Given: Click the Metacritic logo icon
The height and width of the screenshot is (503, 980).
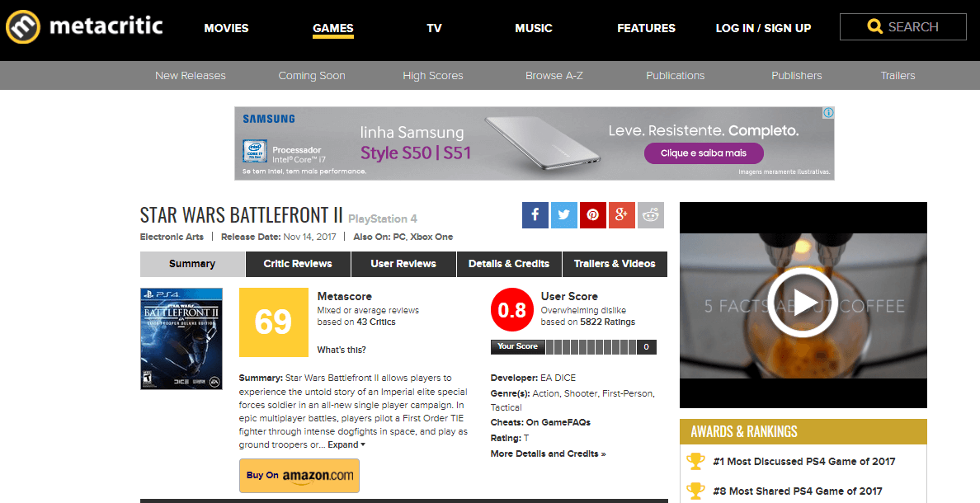Looking at the screenshot, I should tap(22, 27).
